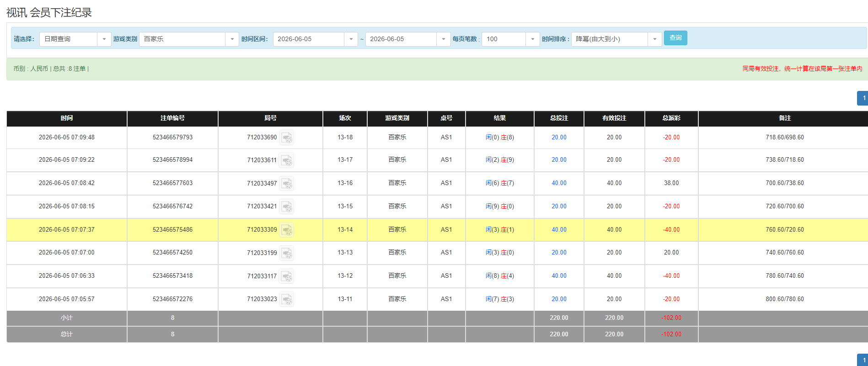Click the 时间 column header
Viewport: 868px width, 366px height.
(67, 118)
